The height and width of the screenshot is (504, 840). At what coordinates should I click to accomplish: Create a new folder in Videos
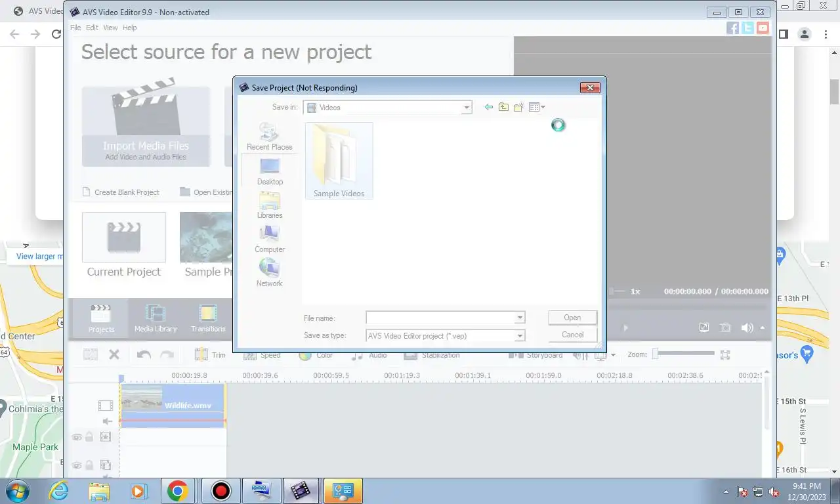(518, 107)
